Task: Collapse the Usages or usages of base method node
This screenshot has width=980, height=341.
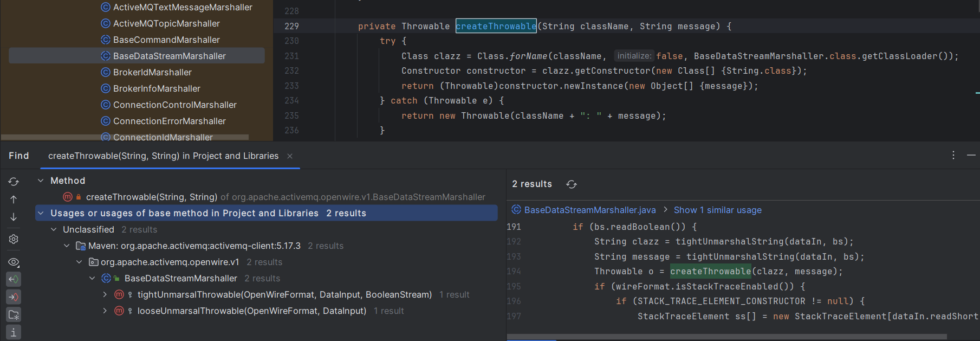Action: coord(41,213)
